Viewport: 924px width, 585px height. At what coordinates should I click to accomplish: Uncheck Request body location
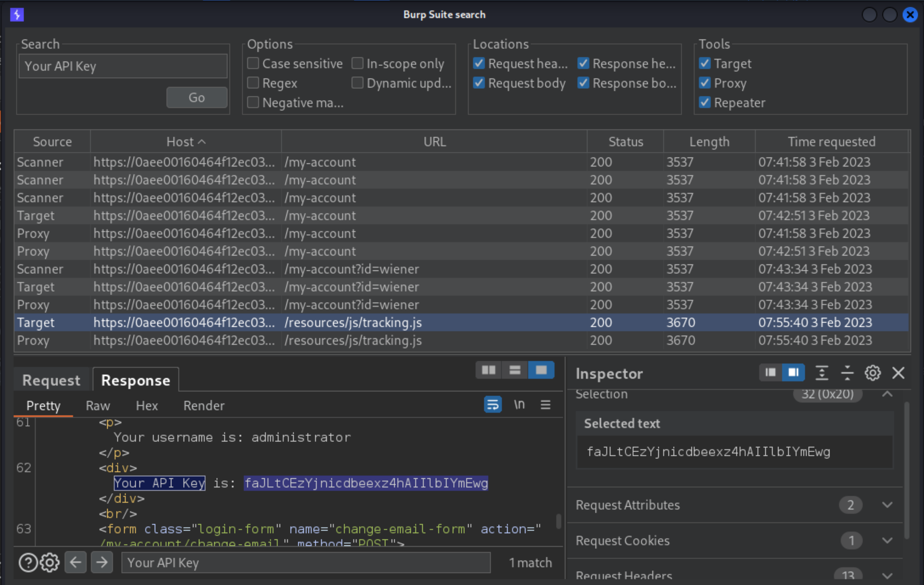[479, 83]
